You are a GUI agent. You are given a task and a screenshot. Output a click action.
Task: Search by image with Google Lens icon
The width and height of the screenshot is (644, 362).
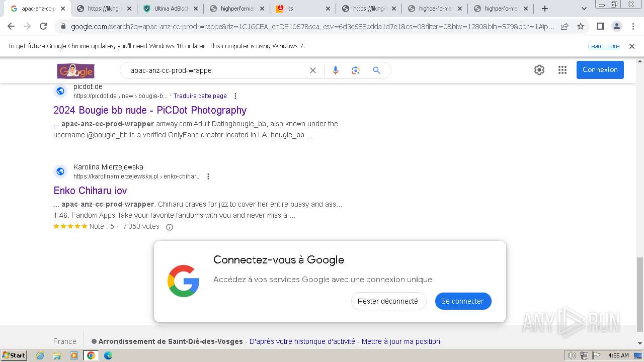coord(356,70)
